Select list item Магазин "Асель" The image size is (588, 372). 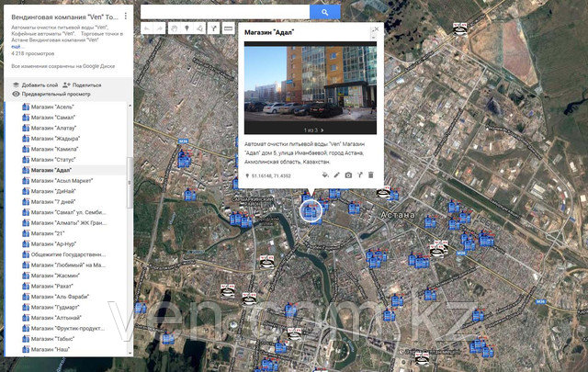click(52, 107)
